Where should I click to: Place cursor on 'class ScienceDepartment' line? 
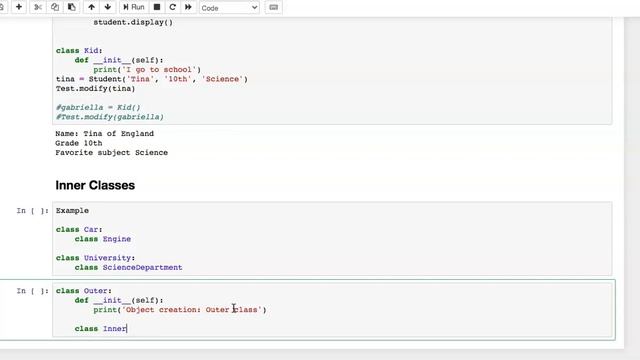[x=128, y=267]
